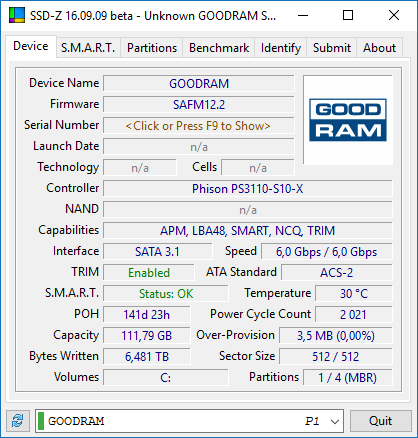Screen dimensions: 418x438
Task: Click the refresh icon beside drive selector
Action: click(18, 421)
